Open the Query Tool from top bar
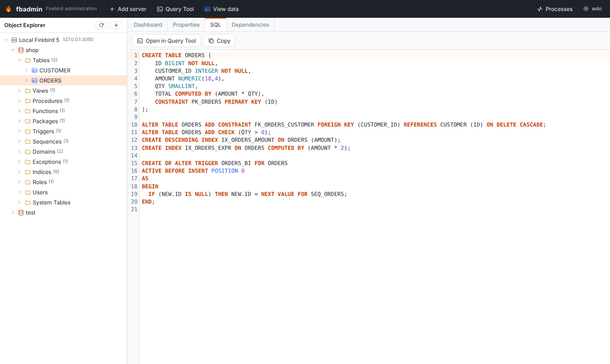Viewport: 610px width, 364px height. click(175, 9)
